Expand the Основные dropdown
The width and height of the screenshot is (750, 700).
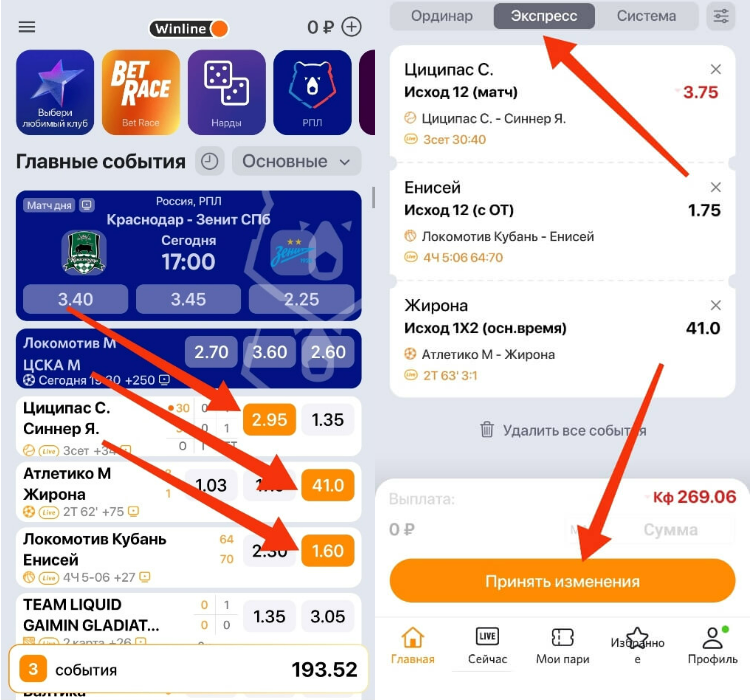point(297,161)
